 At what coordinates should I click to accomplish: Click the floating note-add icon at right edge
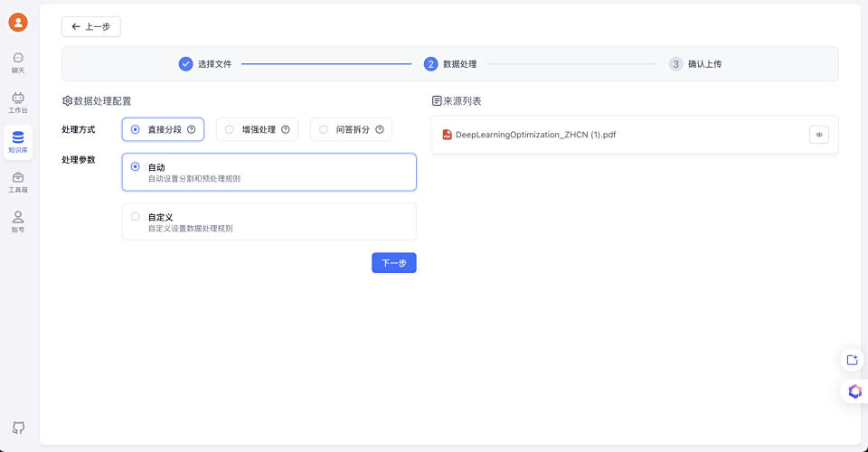click(852, 360)
